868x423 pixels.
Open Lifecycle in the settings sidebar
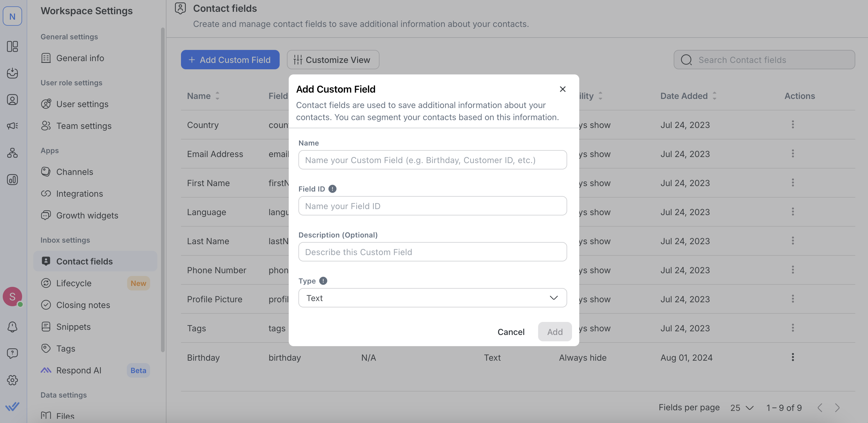tap(74, 283)
